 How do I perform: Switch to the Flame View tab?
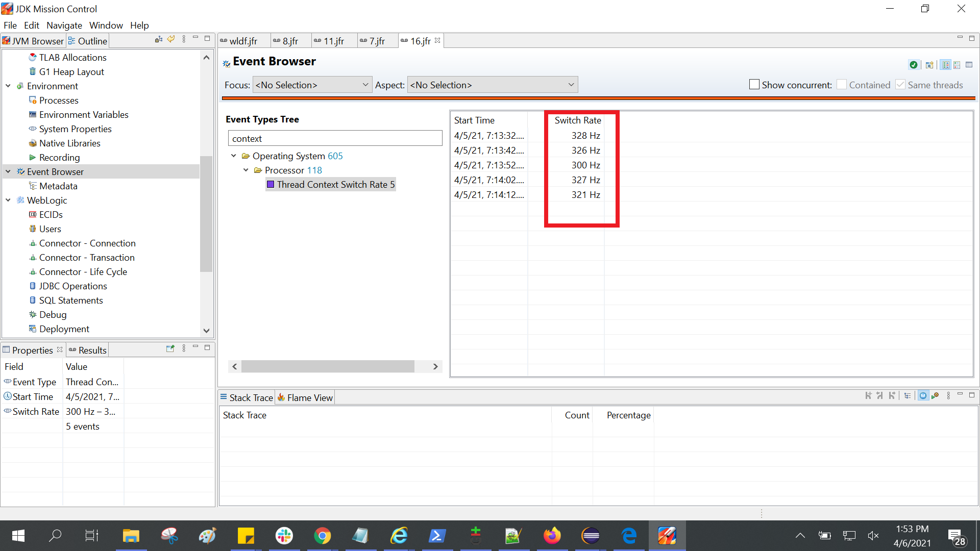pos(305,397)
